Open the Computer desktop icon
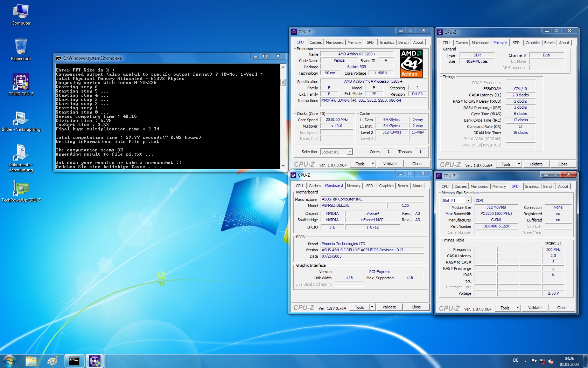Viewport: 588px width, 368px height. 21,15
